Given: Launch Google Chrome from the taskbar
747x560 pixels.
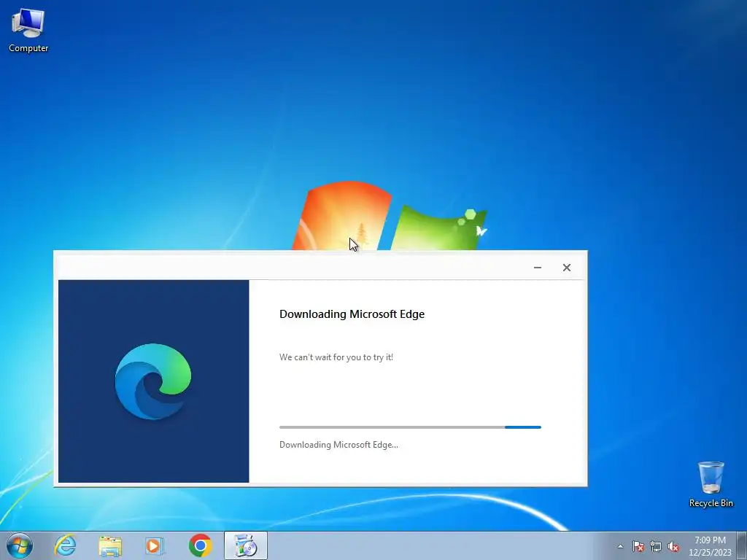Looking at the screenshot, I should pos(200,545).
